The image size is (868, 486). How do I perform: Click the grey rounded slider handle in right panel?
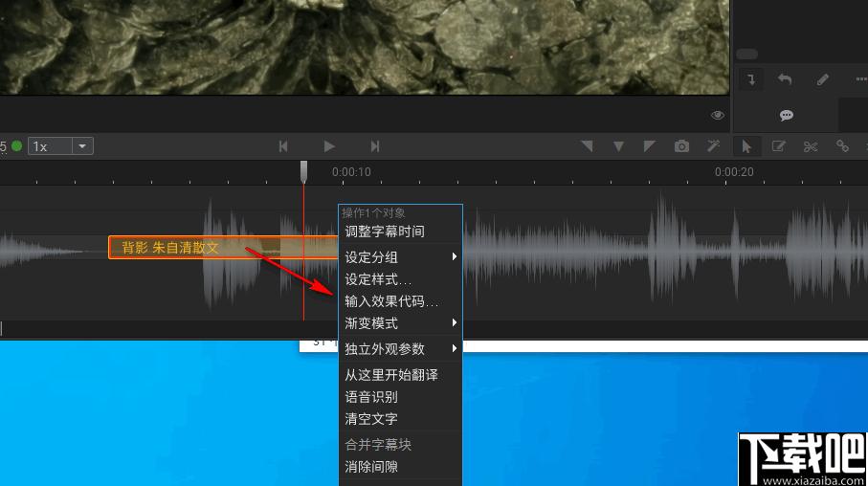746,55
